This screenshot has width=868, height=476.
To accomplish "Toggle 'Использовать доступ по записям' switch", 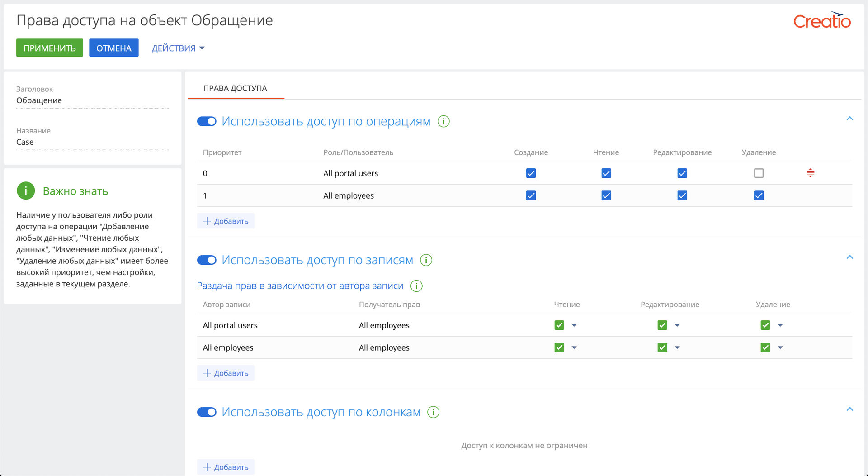I will tap(207, 260).
